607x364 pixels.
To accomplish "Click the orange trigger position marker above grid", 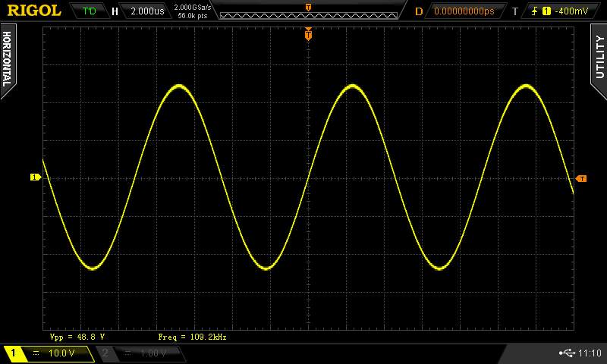I will click(308, 34).
